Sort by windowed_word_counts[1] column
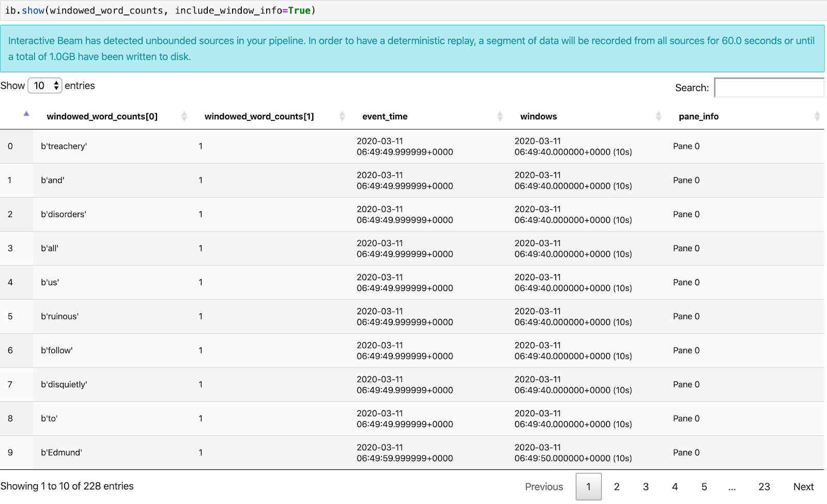This screenshot has width=827, height=504. tap(342, 116)
